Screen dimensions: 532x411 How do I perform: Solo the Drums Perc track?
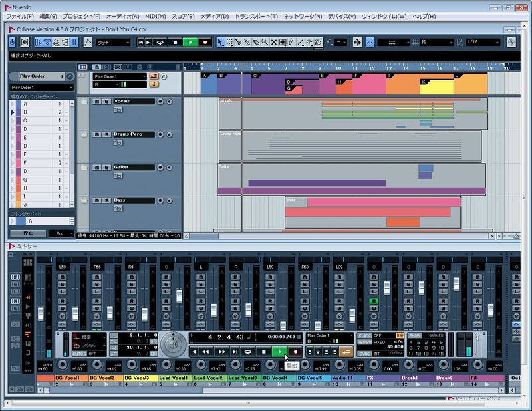106,134
